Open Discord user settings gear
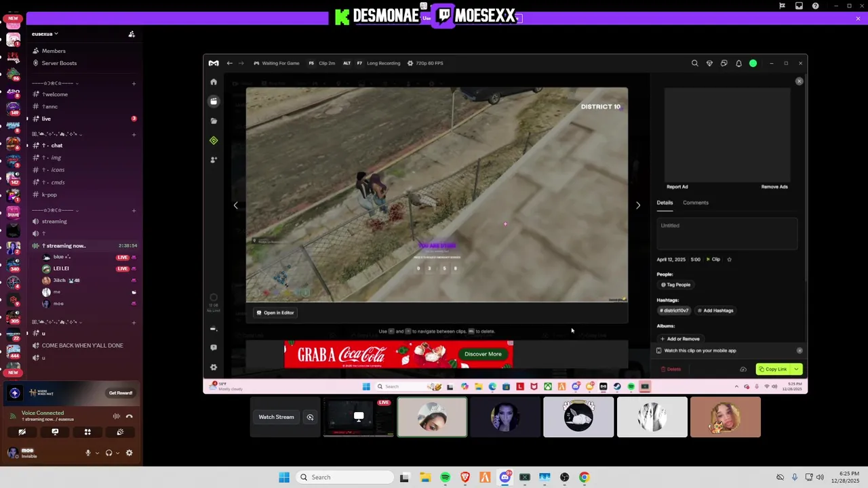The height and width of the screenshot is (488, 868). coord(129,453)
